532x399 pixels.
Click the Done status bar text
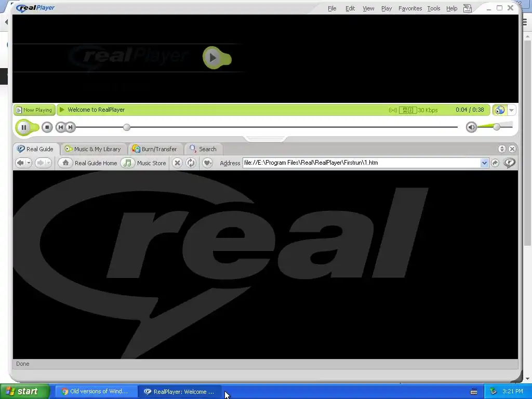(x=23, y=364)
